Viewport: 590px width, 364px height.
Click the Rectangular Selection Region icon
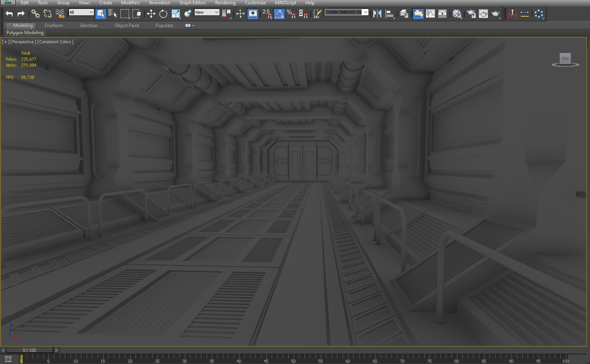pos(125,14)
